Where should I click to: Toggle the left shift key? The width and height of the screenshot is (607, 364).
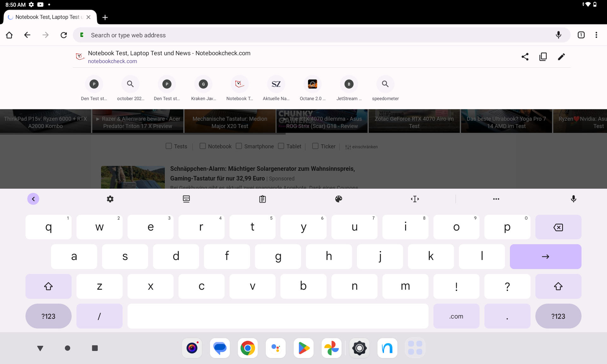(48, 286)
